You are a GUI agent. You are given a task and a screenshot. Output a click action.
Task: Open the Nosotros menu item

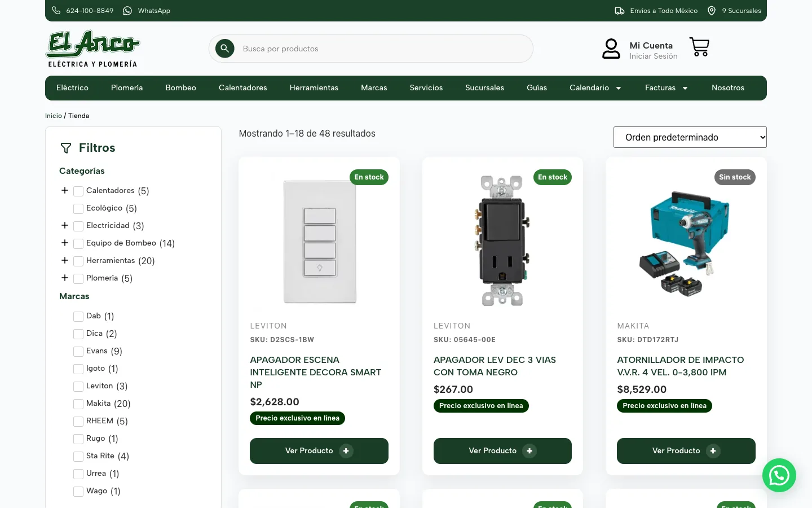728,88
